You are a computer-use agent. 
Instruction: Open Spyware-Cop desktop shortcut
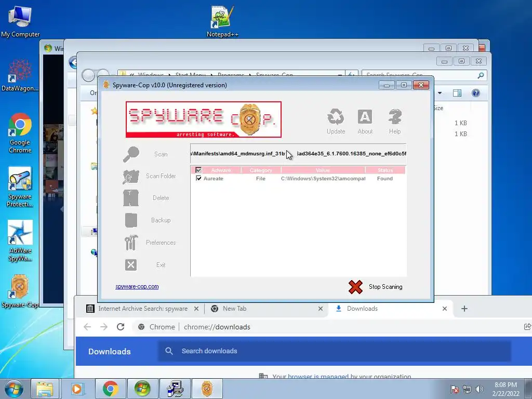click(x=20, y=291)
